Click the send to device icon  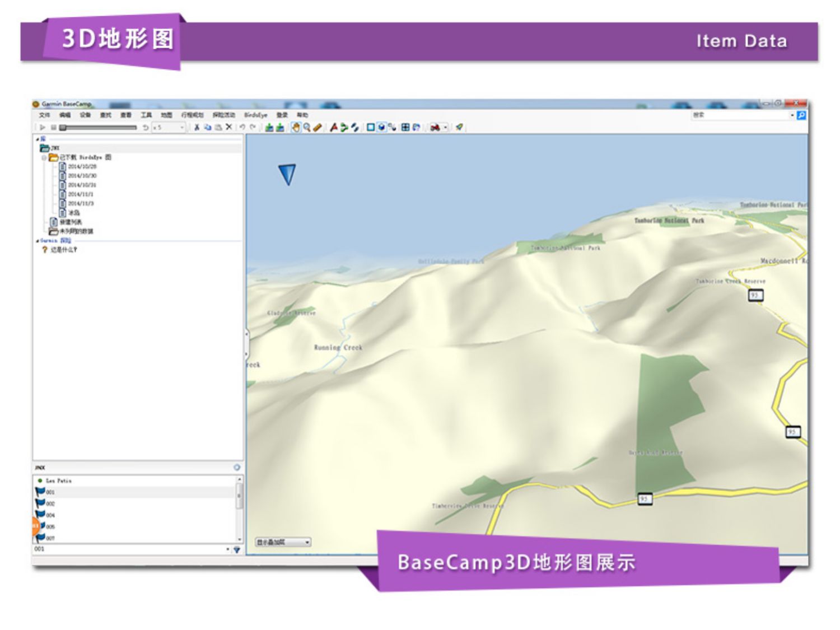(x=269, y=128)
